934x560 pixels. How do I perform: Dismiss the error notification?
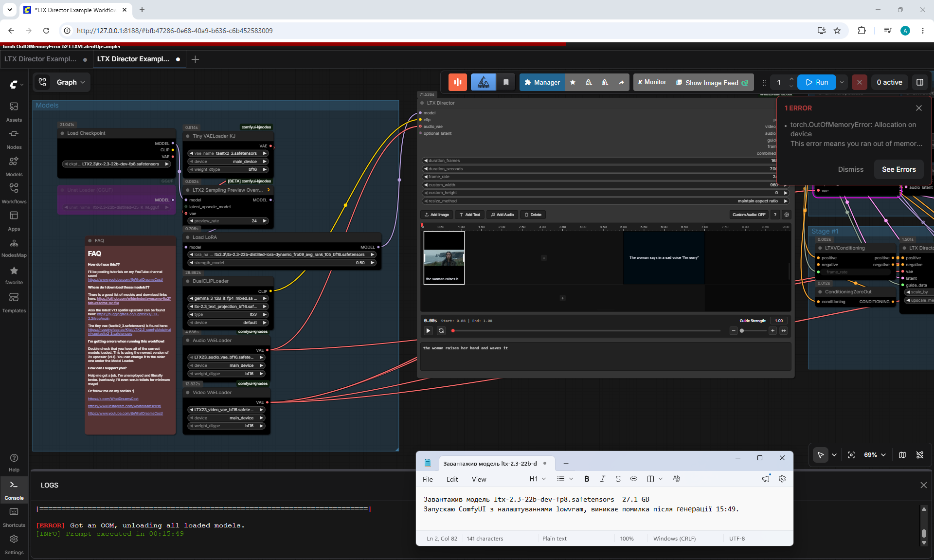click(850, 169)
